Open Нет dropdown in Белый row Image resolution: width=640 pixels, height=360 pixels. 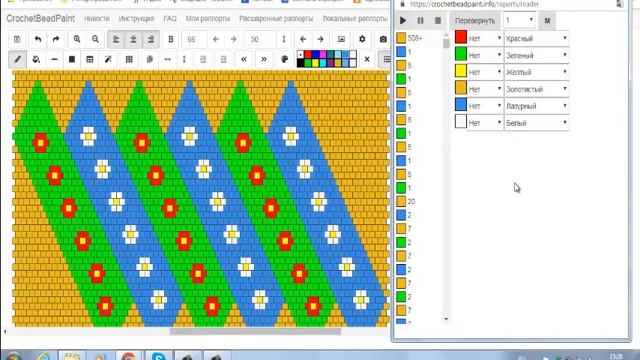point(485,123)
